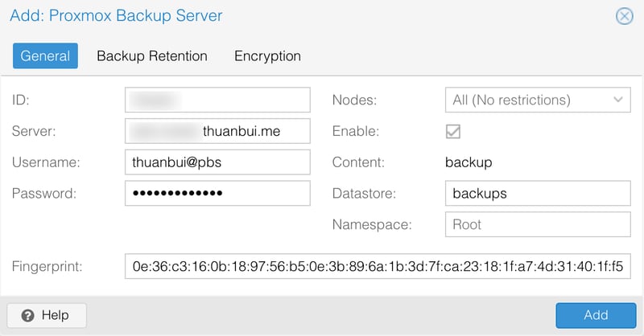
Task: Expand the Nodes dropdown arrow
Action: click(x=618, y=100)
